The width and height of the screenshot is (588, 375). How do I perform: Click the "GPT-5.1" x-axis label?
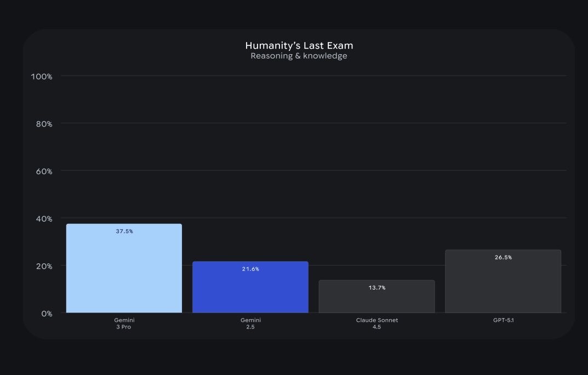[x=503, y=320]
